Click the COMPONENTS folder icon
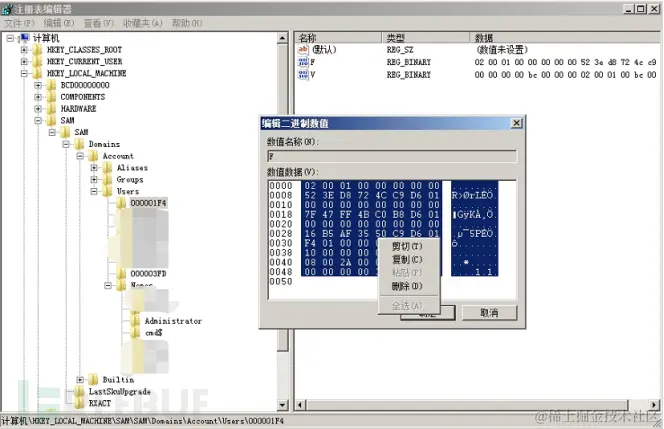 tap(52, 97)
